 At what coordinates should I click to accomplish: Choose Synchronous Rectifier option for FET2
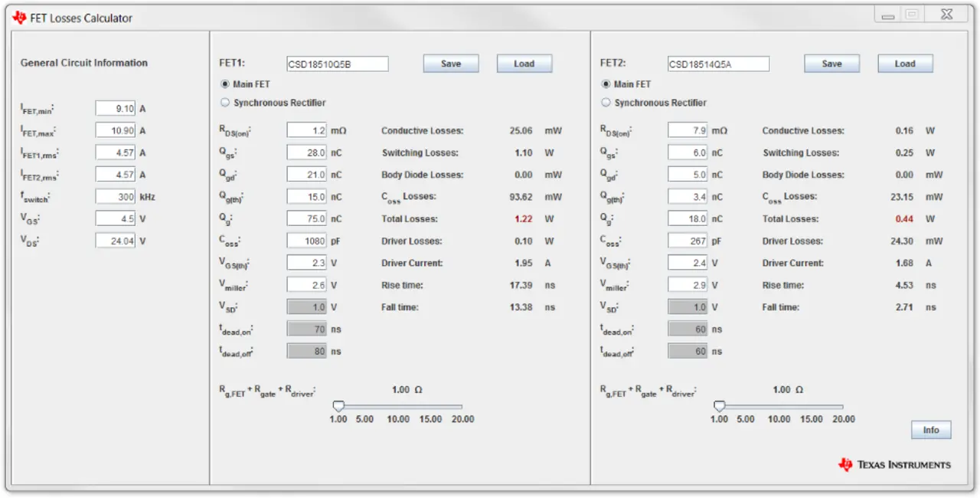pos(606,103)
